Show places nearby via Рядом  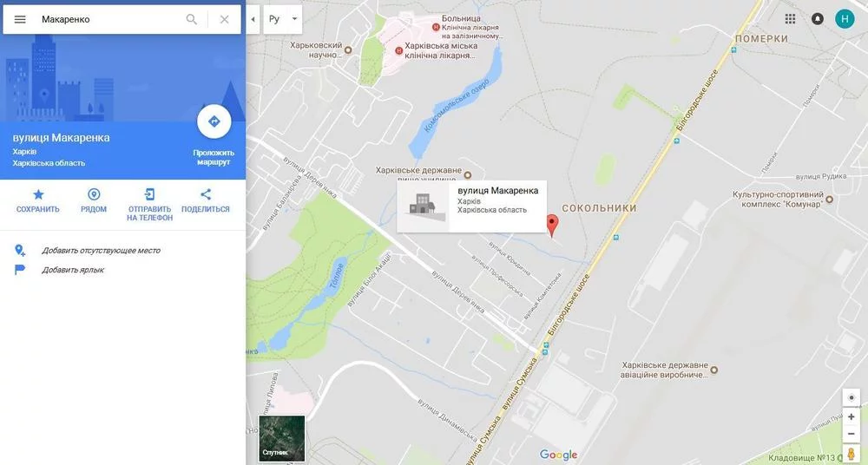pyautogui.click(x=94, y=200)
